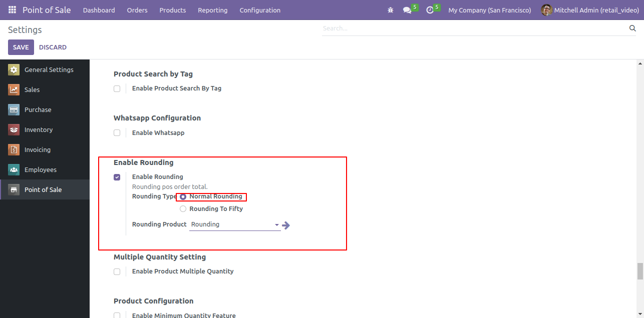Screen dimensions: 644x318
Task: Click the Whatsapp Configuration heading
Action: pyautogui.click(x=157, y=118)
